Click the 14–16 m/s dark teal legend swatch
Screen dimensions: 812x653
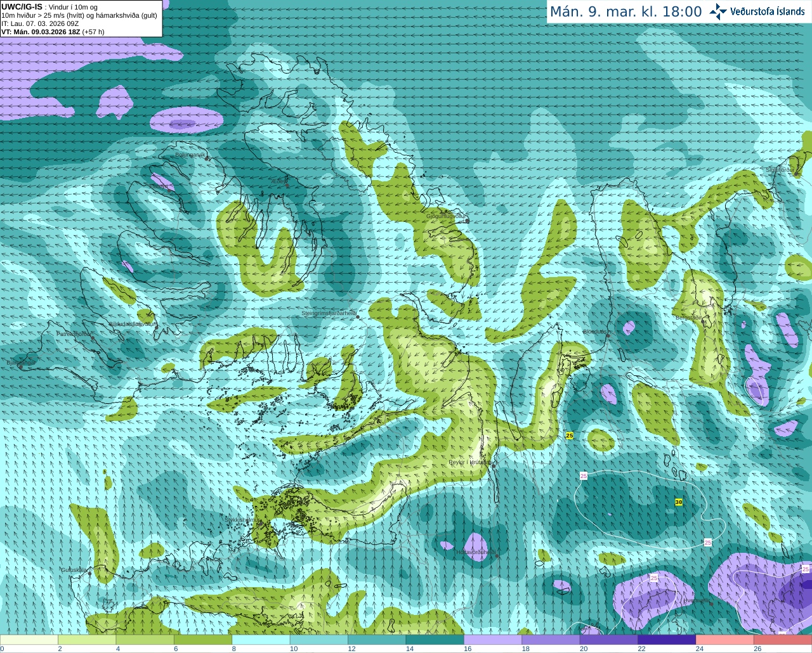click(435, 640)
